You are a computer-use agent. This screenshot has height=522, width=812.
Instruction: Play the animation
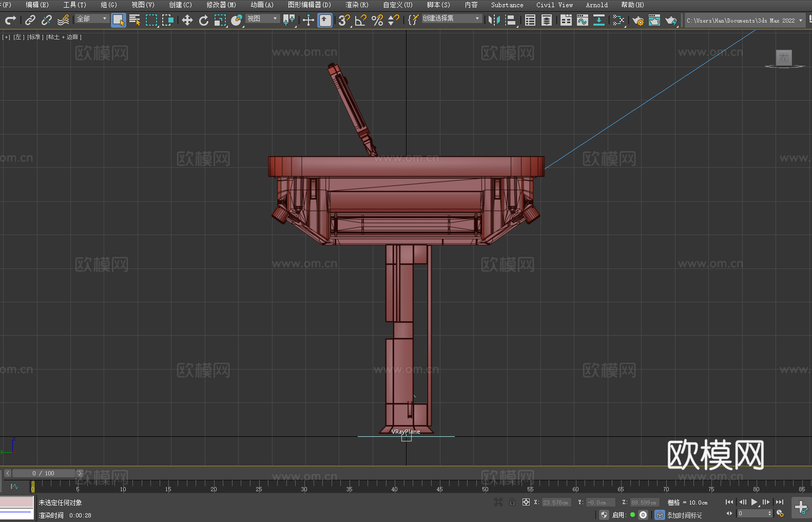click(754, 502)
